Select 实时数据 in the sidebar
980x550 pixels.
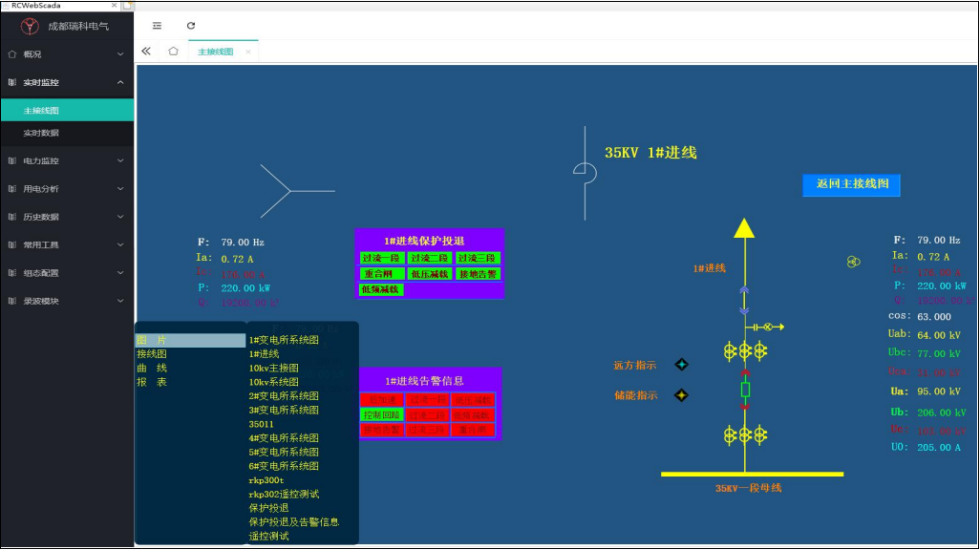pyautogui.click(x=41, y=133)
